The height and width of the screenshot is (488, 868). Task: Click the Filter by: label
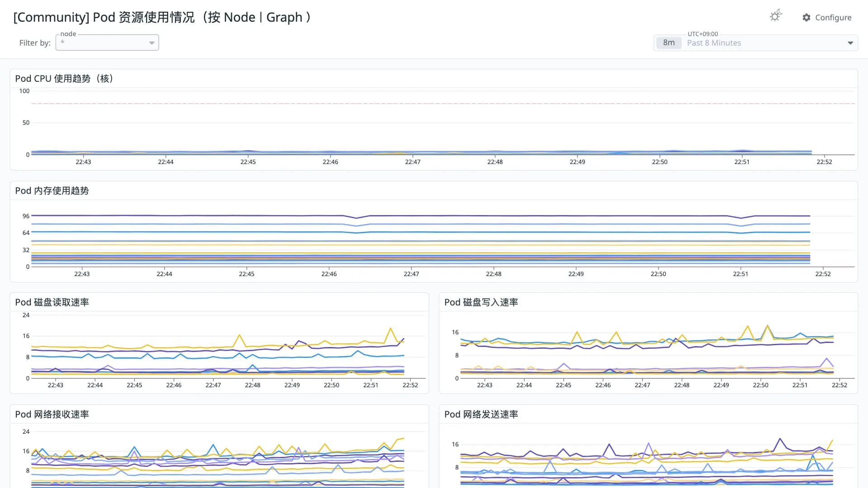click(35, 43)
